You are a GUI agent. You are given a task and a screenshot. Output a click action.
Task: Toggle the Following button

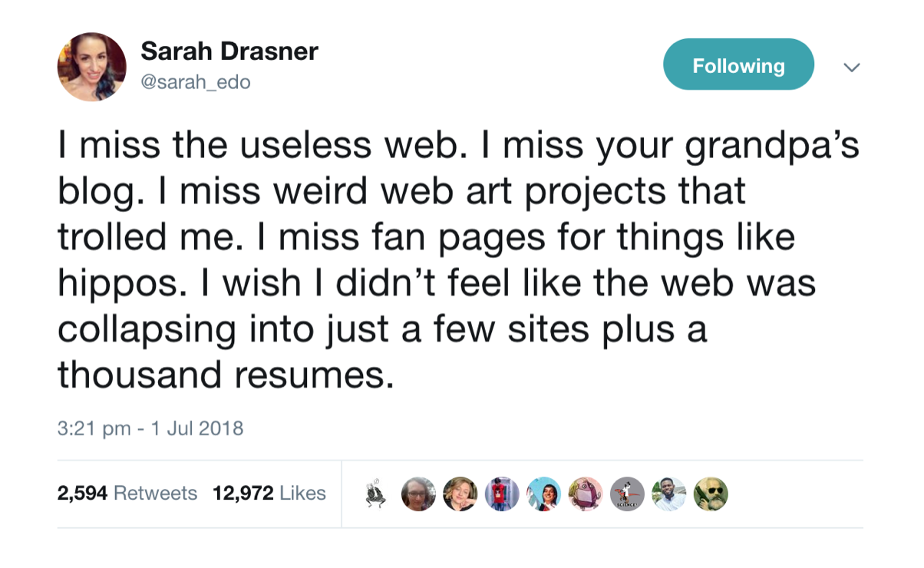point(738,65)
